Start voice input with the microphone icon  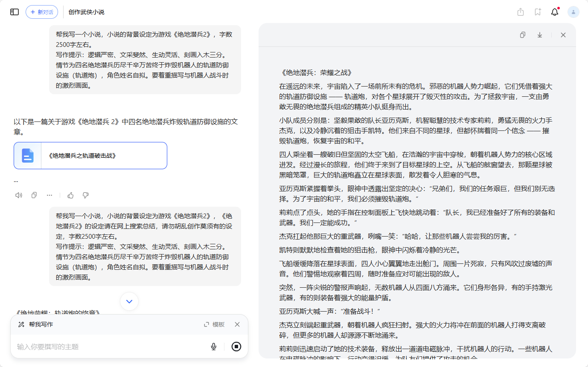214,347
